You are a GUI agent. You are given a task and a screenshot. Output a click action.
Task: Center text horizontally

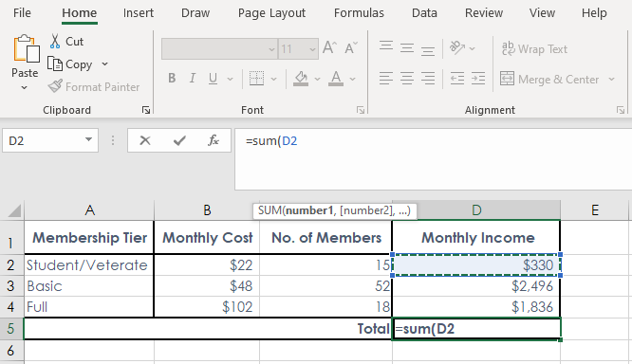coord(407,79)
